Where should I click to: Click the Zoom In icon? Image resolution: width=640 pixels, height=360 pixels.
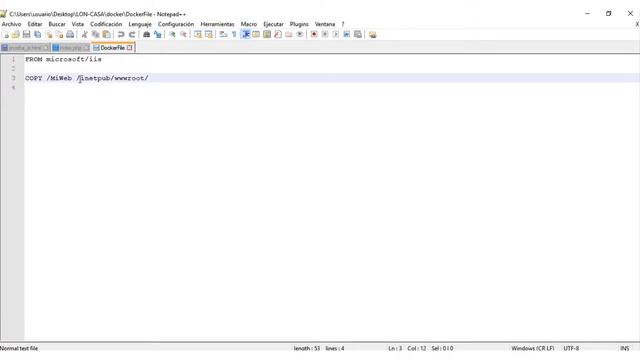point(172,35)
